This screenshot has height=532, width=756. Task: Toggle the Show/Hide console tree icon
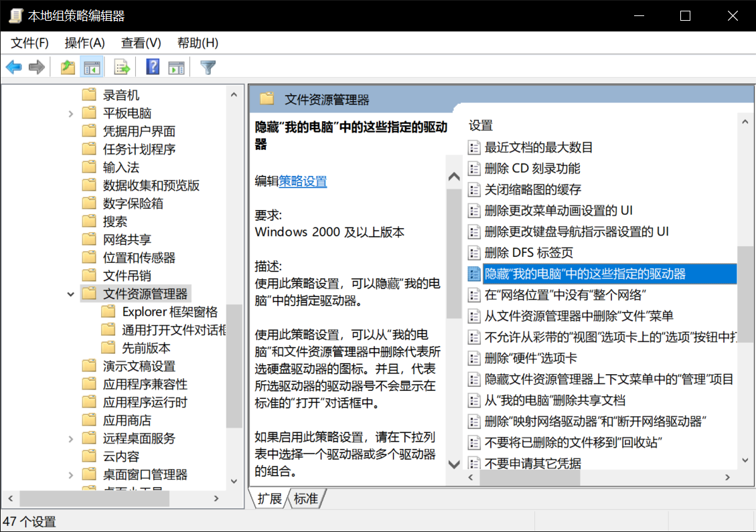pyautogui.click(x=92, y=67)
